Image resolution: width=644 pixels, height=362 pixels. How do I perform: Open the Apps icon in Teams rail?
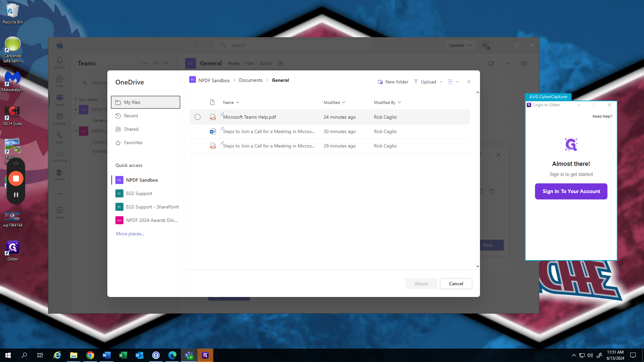(60, 213)
